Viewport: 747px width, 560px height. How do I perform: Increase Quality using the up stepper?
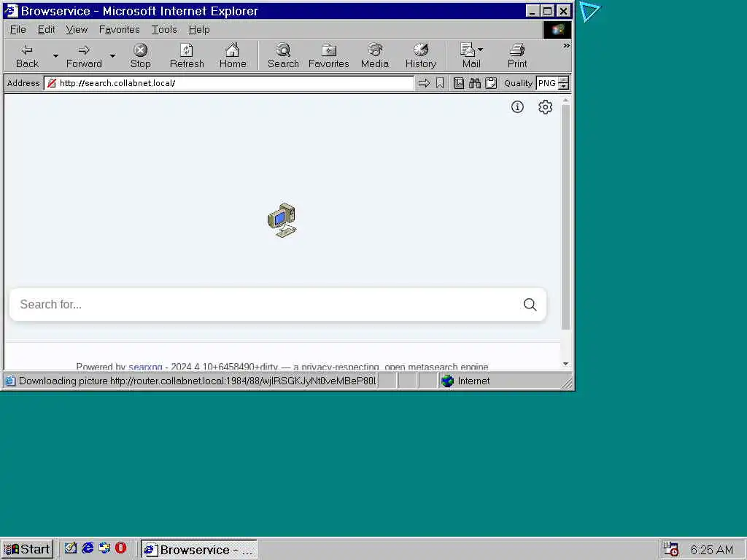pyautogui.click(x=564, y=80)
